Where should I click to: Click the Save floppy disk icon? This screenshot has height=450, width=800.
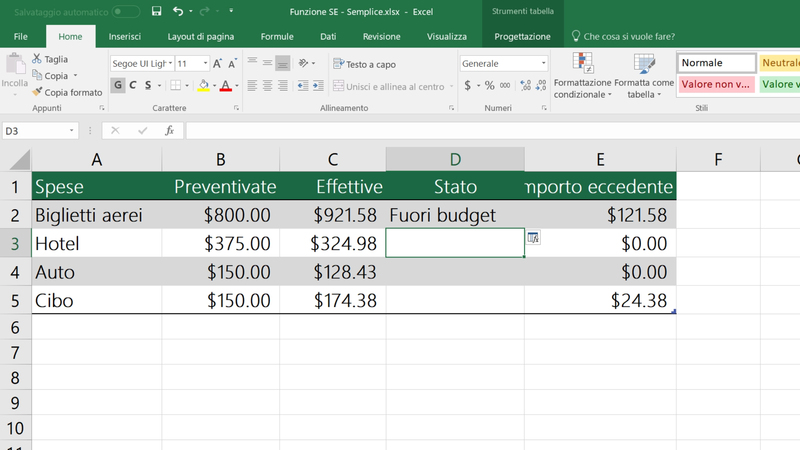(156, 11)
